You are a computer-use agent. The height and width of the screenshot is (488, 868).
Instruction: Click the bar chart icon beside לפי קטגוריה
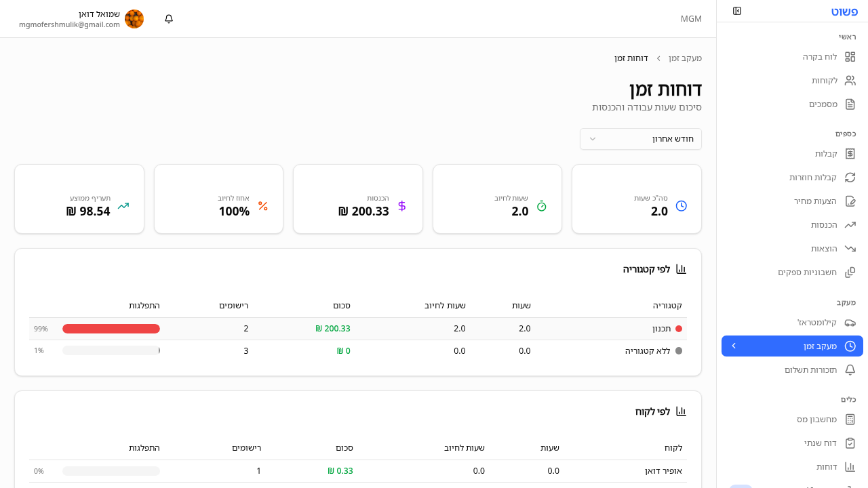pos(682,269)
